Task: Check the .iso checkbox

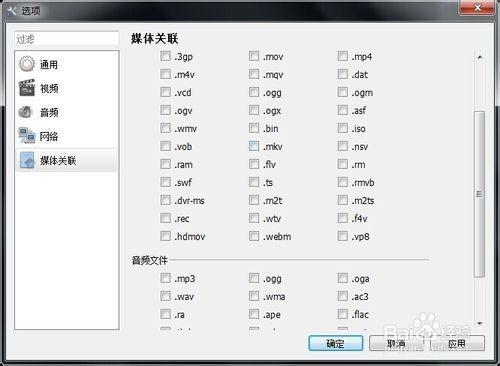Action: [343, 128]
